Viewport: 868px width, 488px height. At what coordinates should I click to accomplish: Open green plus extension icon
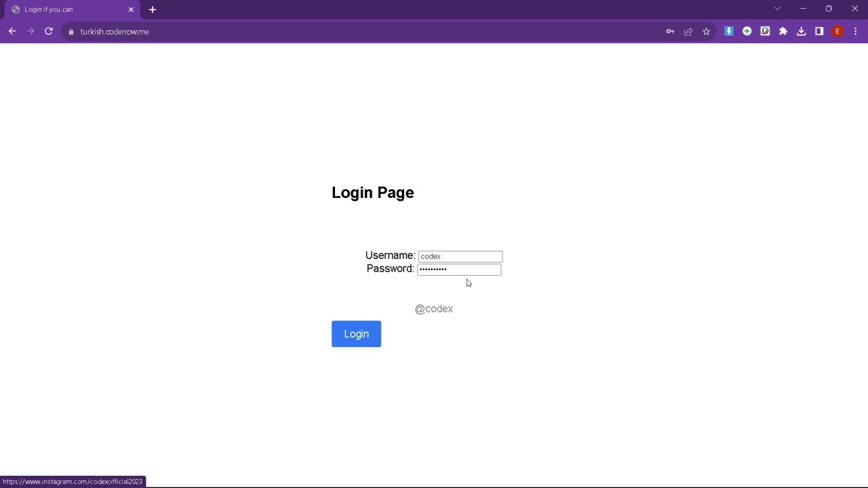tap(747, 31)
